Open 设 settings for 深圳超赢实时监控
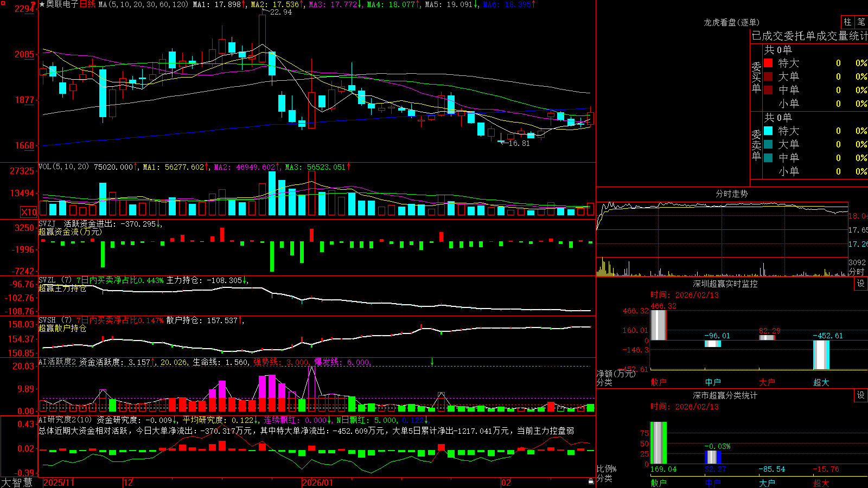 pos(861,284)
